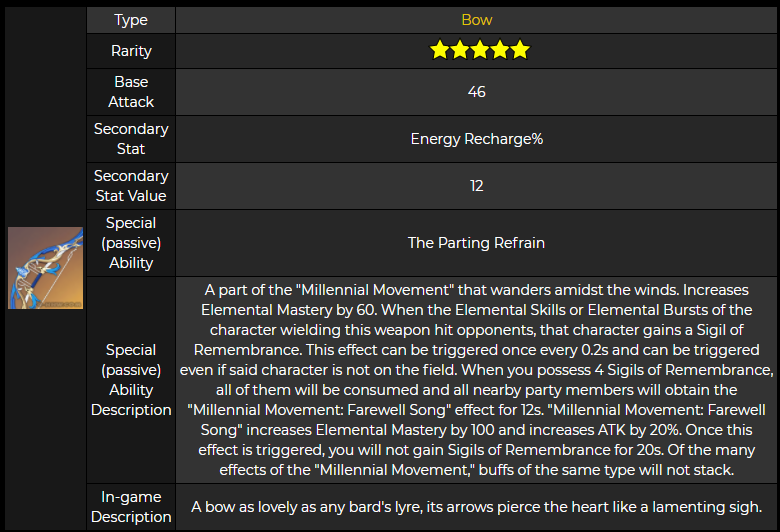This screenshot has height=532, width=780.
Task: Click the fourth rarity star
Action: coord(499,50)
